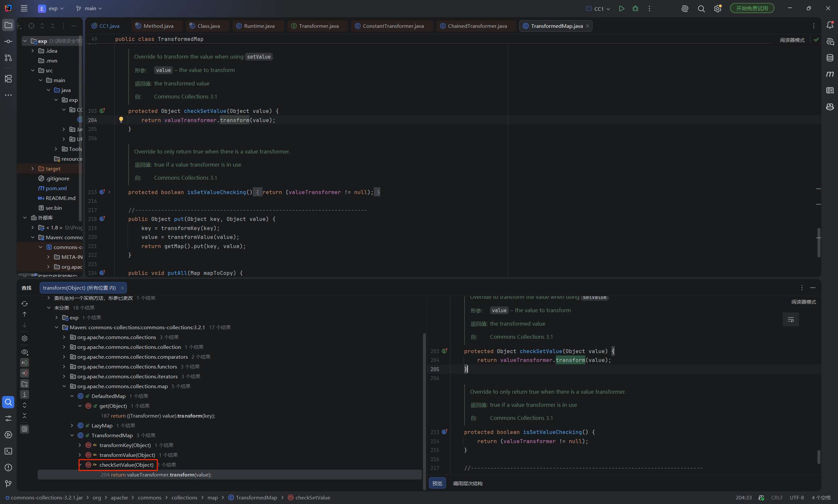This screenshot has height=504, width=838.
Task: Toggle Reader Mode in the editor
Action: coord(792,40)
